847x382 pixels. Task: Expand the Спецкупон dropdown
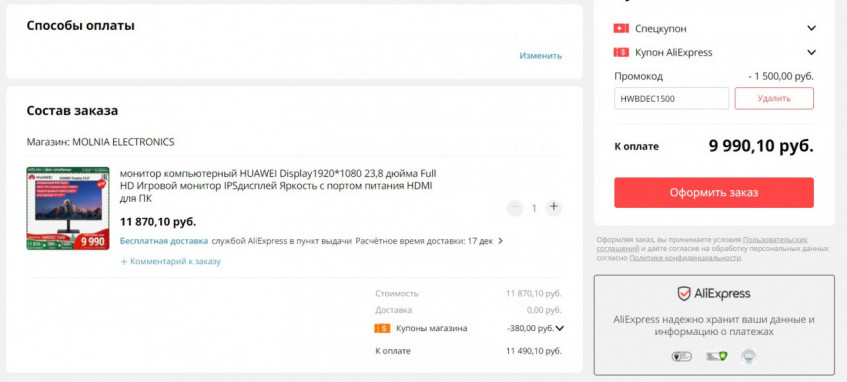click(811, 29)
